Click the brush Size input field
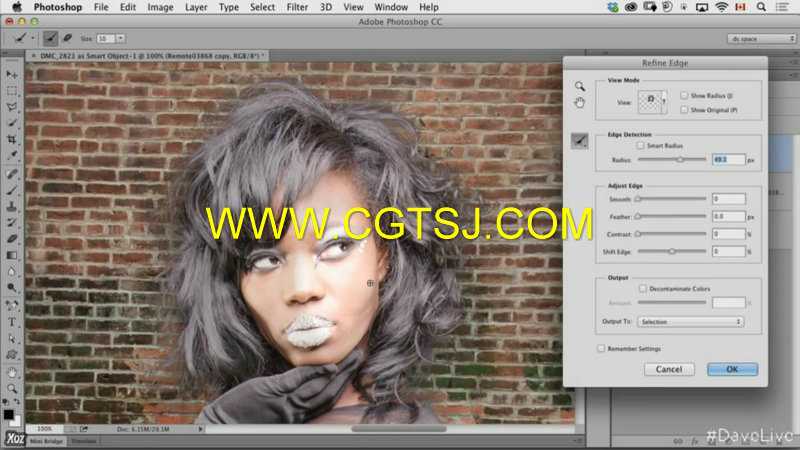The image size is (800, 450). pos(106,38)
